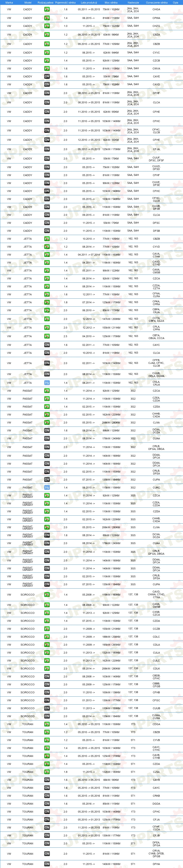The height and width of the screenshot is (868, 183).
Task: Select the 66kW / 90KM power value
Action: tap(111, 780)
